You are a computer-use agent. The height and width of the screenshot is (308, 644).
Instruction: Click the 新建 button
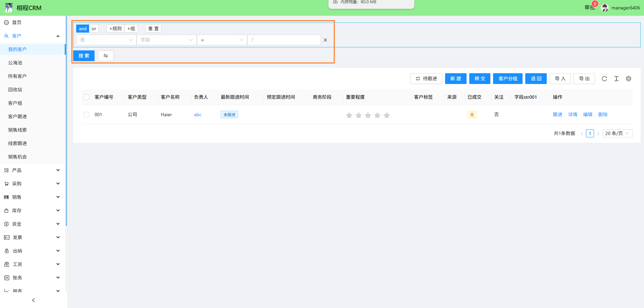coord(455,79)
